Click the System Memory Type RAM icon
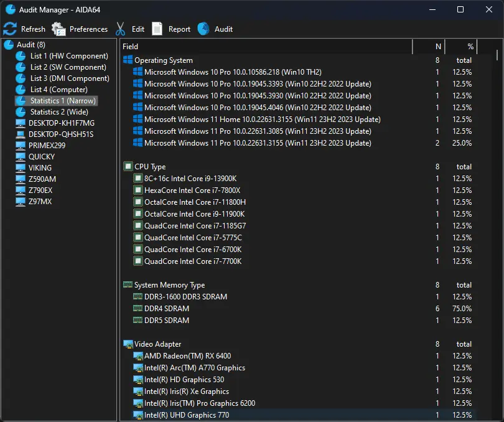The height and width of the screenshot is (422, 504). click(128, 284)
